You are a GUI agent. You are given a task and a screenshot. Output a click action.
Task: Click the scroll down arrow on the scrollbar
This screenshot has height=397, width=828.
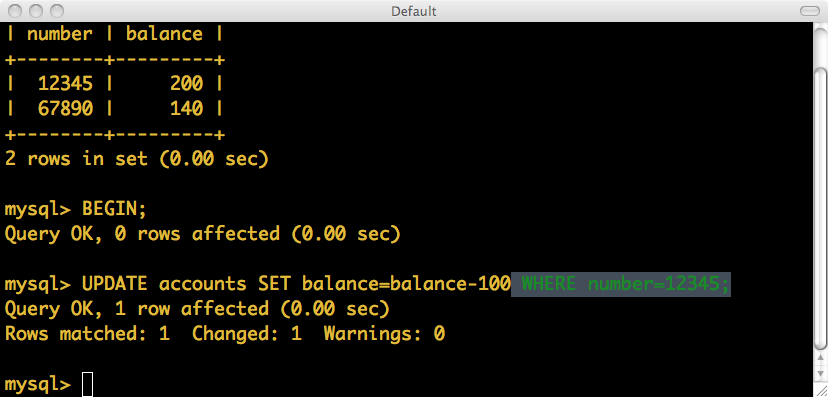click(x=820, y=374)
